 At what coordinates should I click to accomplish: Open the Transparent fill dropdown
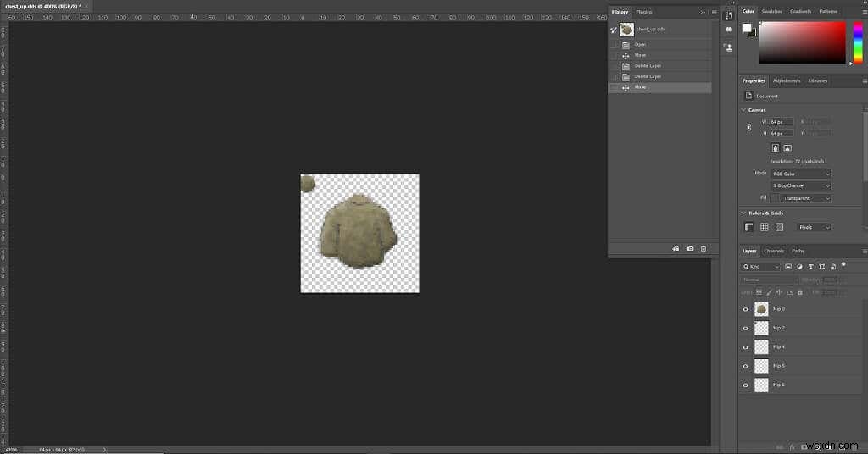pos(805,198)
